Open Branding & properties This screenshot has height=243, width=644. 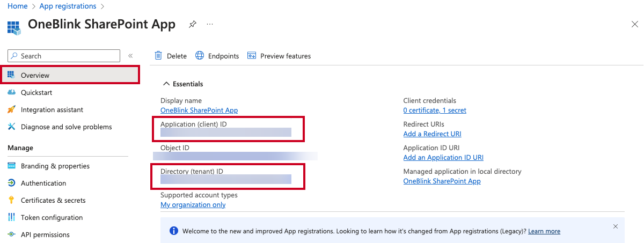point(55,166)
